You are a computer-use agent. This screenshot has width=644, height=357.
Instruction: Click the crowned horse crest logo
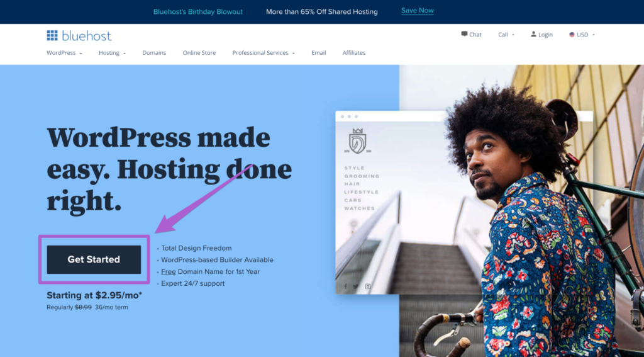357,141
